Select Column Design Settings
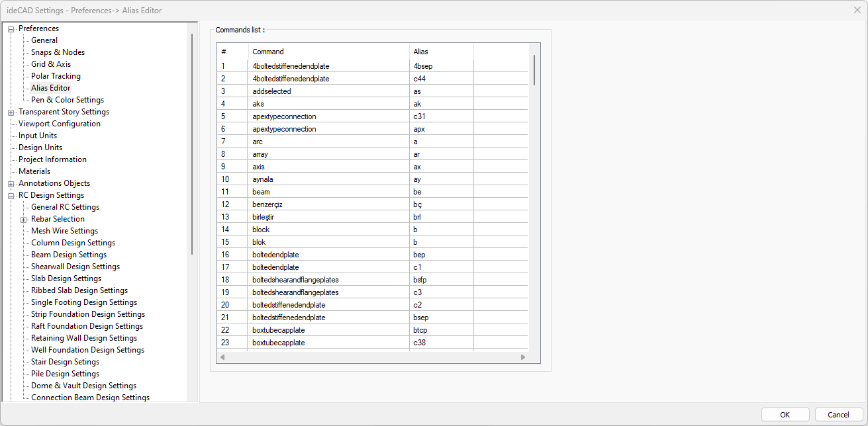This screenshot has height=426, width=868. [x=73, y=243]
